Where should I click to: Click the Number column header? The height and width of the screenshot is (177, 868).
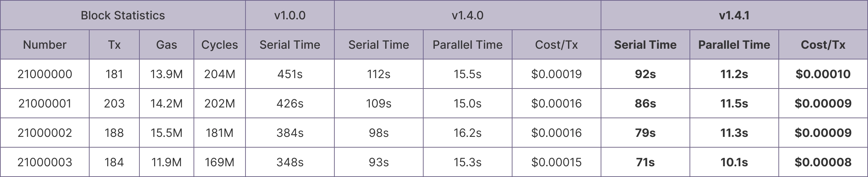tap(45, 45)
